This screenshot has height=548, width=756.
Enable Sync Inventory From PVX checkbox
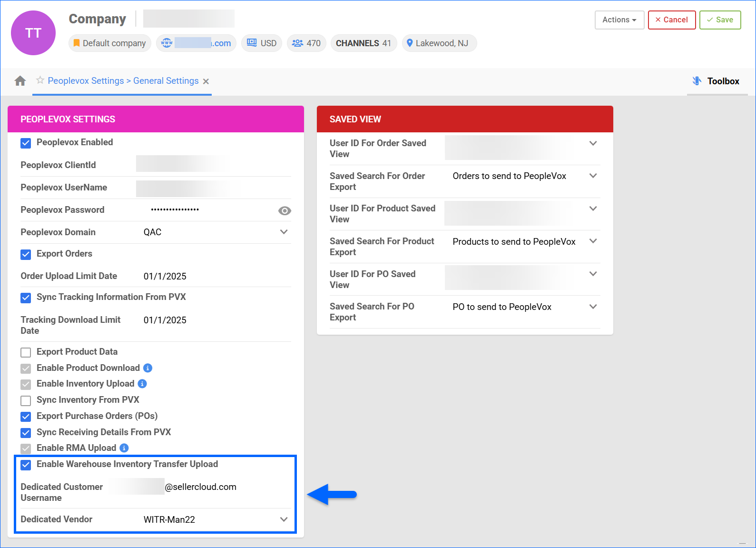coord(26,400)
